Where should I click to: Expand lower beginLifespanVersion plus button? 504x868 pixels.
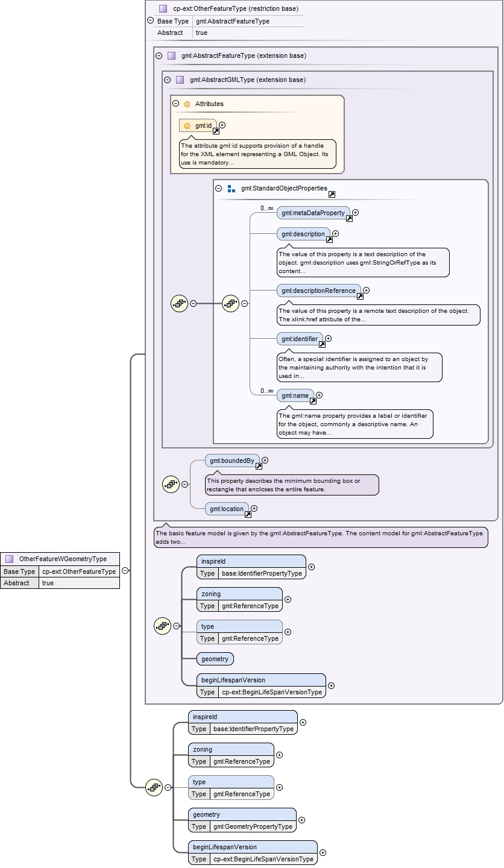tap(323, 852)
